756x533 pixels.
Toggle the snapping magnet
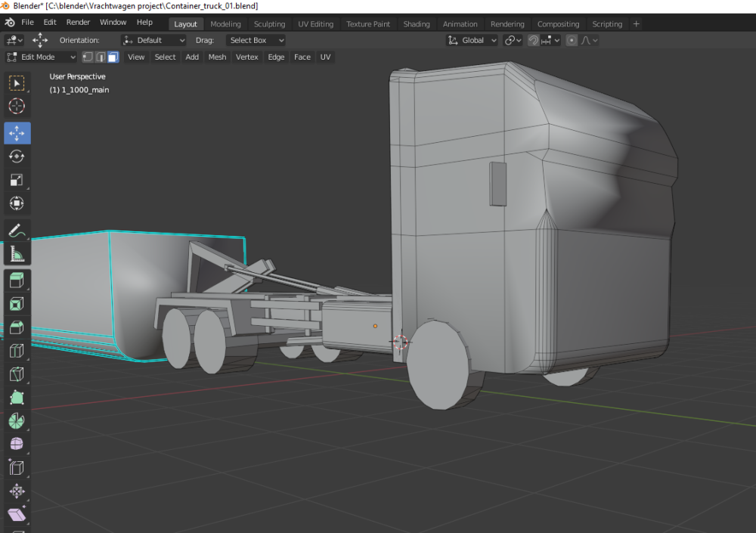point(534,40)
